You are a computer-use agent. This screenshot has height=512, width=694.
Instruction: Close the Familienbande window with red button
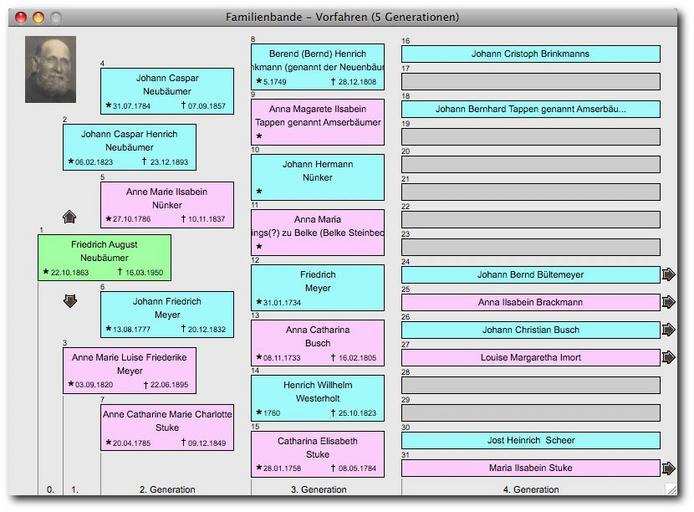(21, 18)
